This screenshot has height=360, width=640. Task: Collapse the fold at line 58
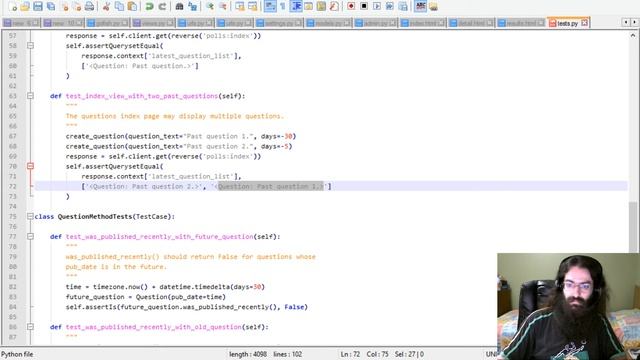coord(30,46)
